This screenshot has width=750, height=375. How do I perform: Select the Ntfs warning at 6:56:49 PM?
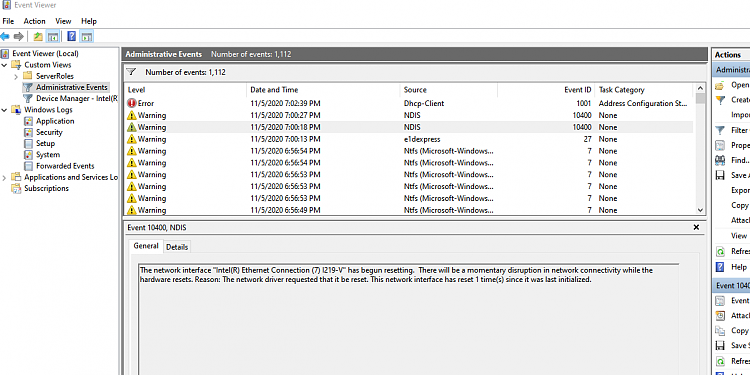point(409,210)
